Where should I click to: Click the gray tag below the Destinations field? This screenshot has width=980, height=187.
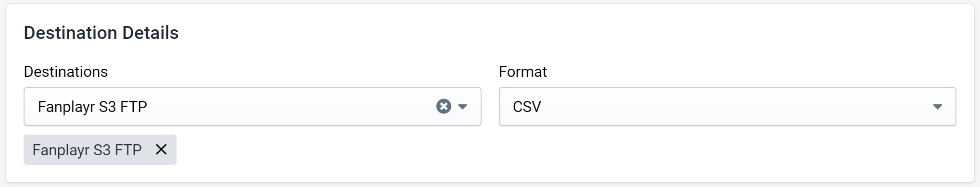(100, 150)
